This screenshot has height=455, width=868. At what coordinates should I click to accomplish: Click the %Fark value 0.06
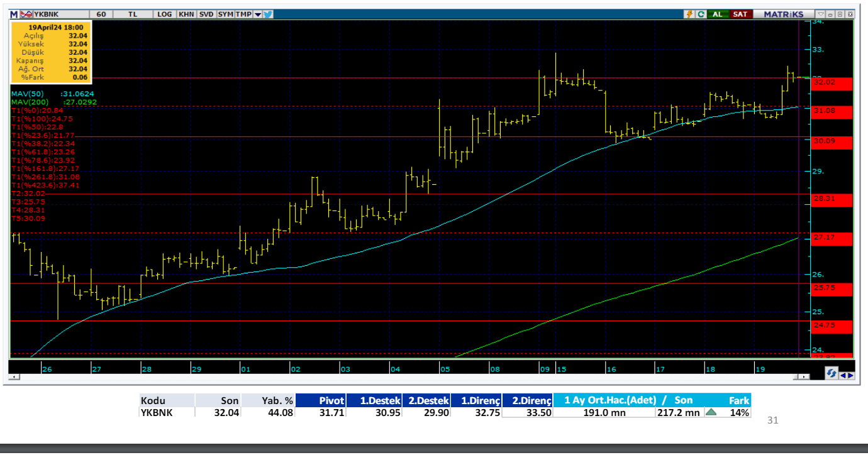pos(80,77)
